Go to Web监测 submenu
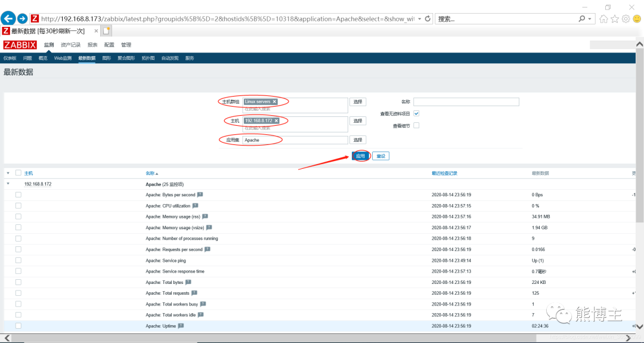 63,58
